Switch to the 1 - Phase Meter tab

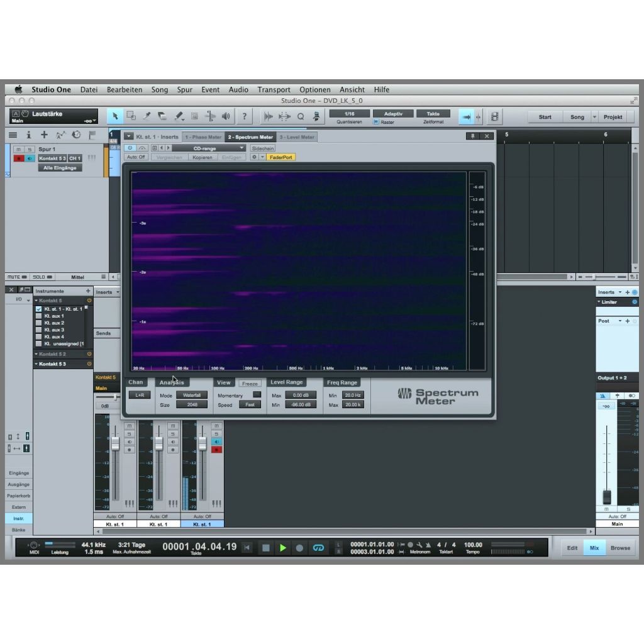[x=203, y=137]
